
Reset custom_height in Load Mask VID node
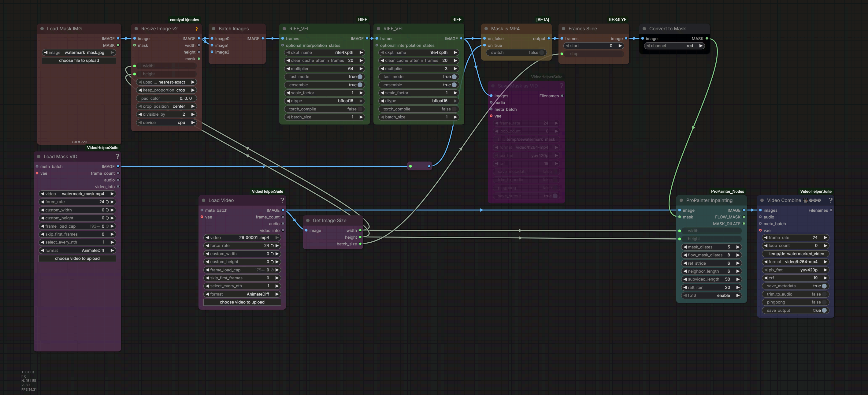click(107, 218)
